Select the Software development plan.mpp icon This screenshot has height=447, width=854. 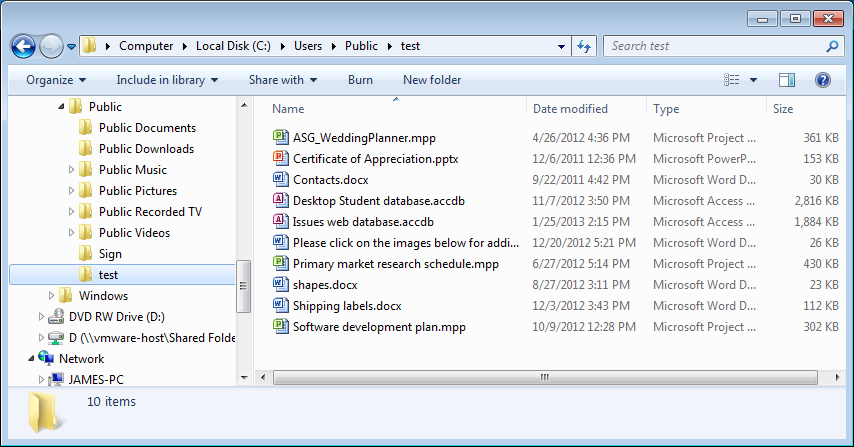(280, 326)
